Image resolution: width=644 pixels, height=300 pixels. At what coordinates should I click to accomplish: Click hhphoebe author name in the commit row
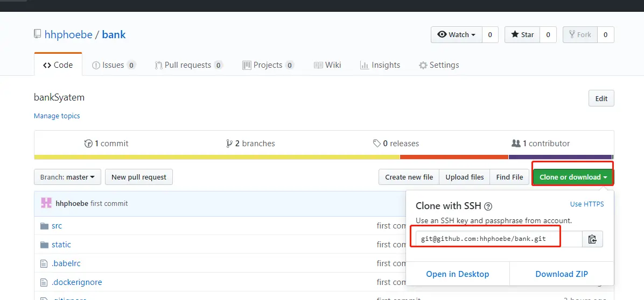[72, 203]
